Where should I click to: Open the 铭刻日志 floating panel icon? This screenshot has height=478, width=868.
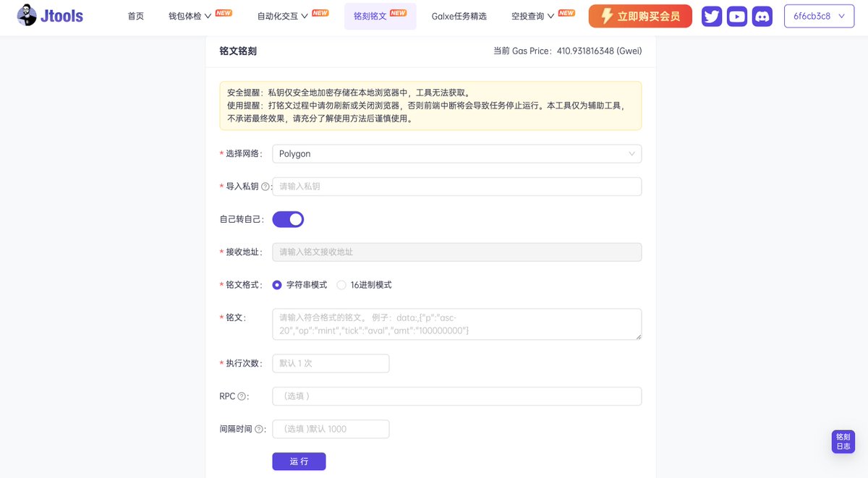(843, 441)
